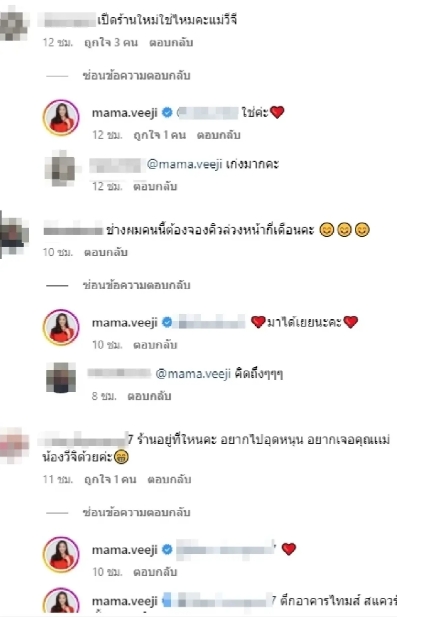Reply to the เปิดร้านใหม่ใช่ไหมคะ comment
This screenshot has width=427, height=617.
(171, 42)
